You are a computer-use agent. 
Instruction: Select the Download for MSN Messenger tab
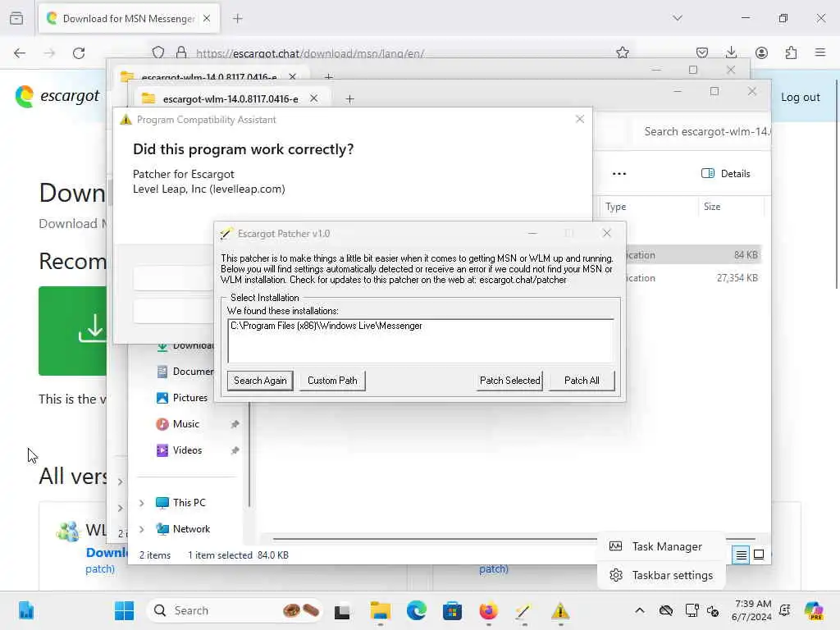click(129, 18)
